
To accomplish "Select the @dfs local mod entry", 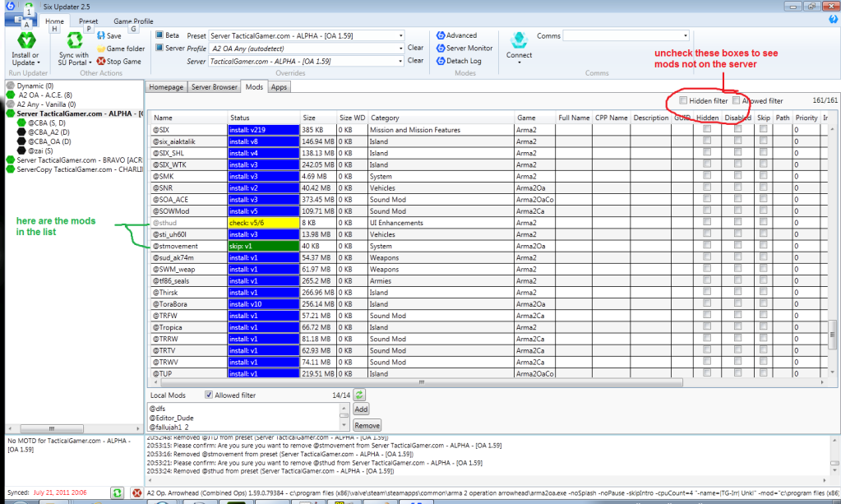I will [157, 409].
